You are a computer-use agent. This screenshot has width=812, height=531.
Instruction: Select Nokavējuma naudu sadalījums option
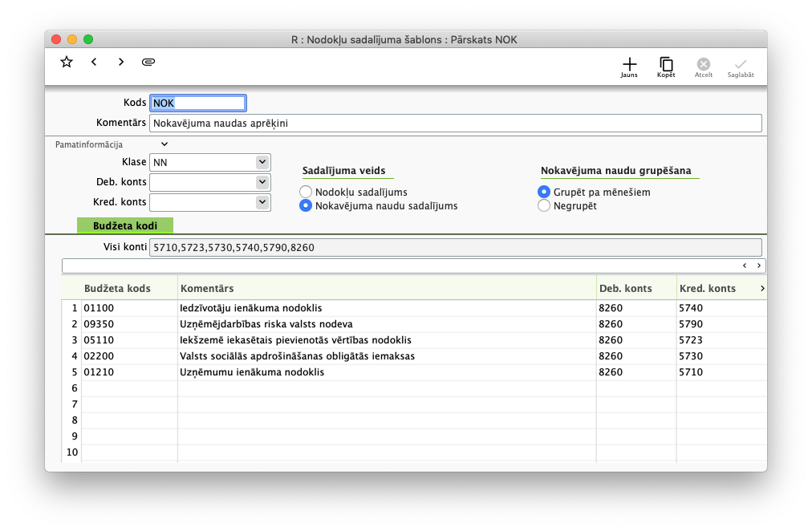[306, 205]
